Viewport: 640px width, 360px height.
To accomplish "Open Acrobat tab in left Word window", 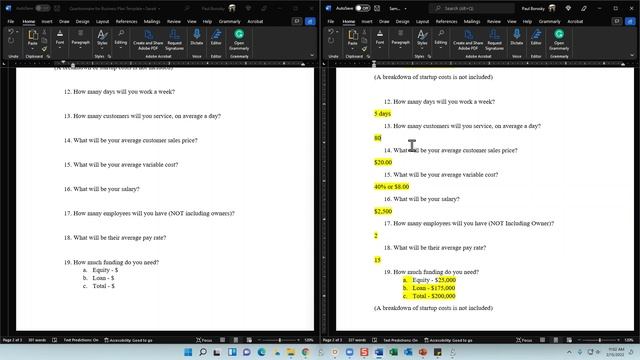I will [x=256, y=21].
